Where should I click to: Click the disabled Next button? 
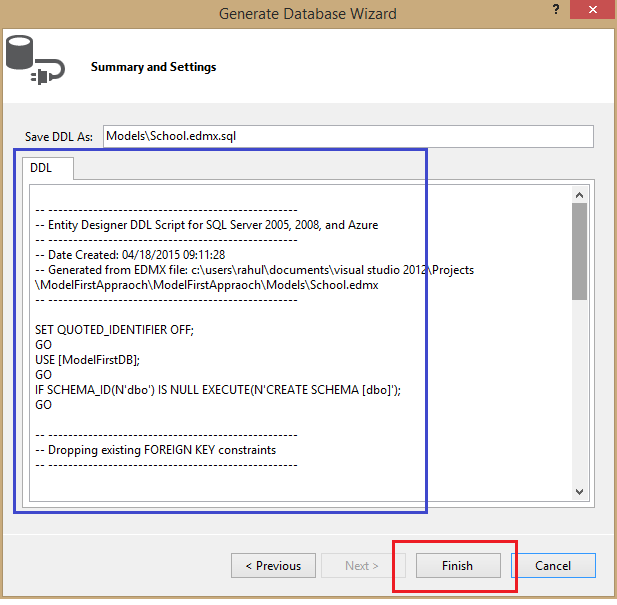point(361,566)
